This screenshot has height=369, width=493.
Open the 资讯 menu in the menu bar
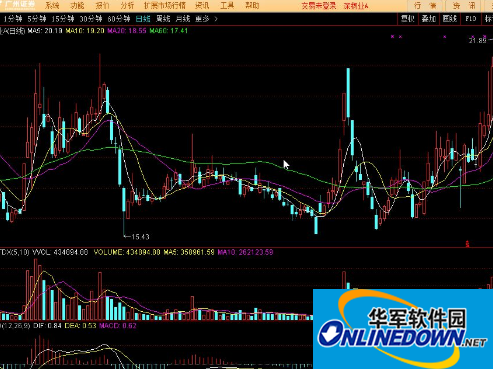[202, 5]
